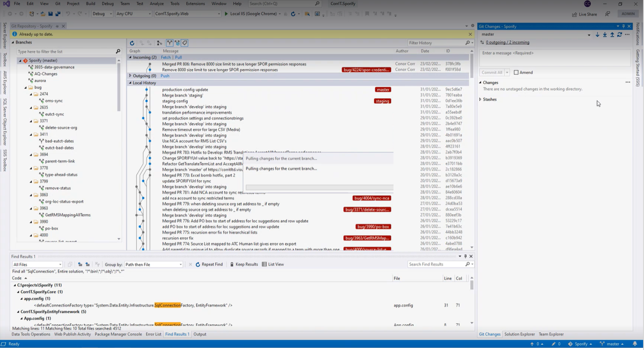Click the Pull link beside Incoming
The width and height of the screenshot is (644, 350).
(178, 58)
